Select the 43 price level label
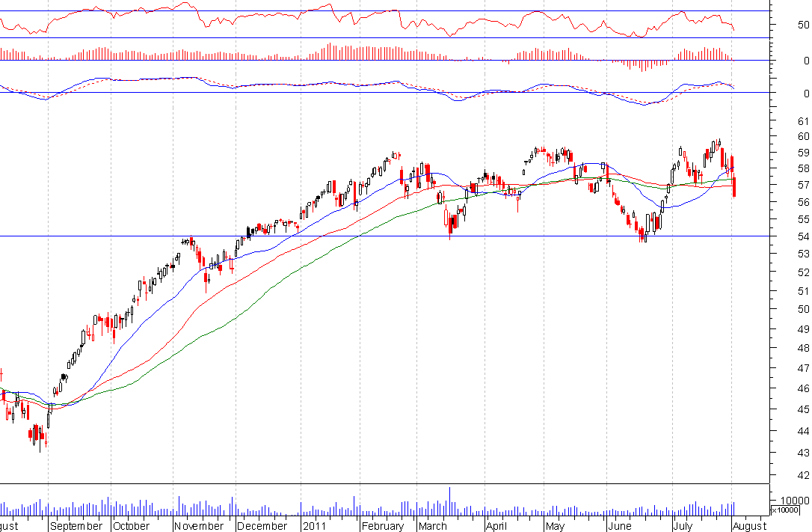The image size is (812, 532). point(803,453)
